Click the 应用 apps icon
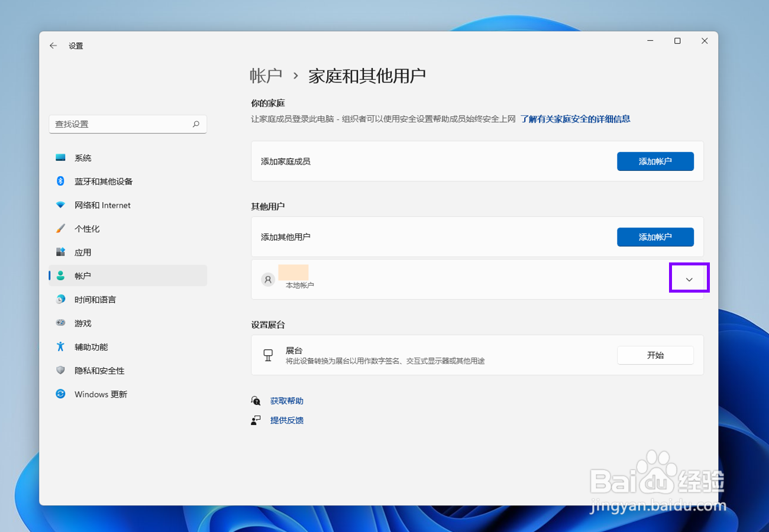 tap(60, 252)
